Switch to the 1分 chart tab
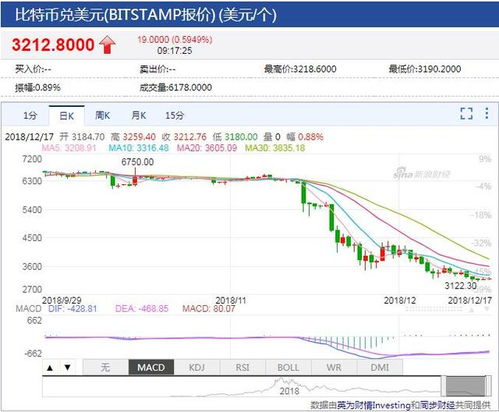Screen dimensions: 499x412 point(30,116)
